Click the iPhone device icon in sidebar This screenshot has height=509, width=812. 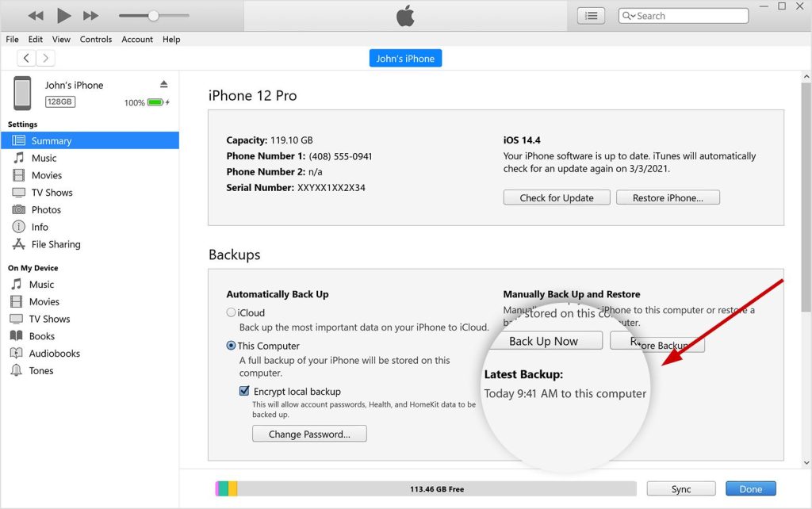pos(22,94)
